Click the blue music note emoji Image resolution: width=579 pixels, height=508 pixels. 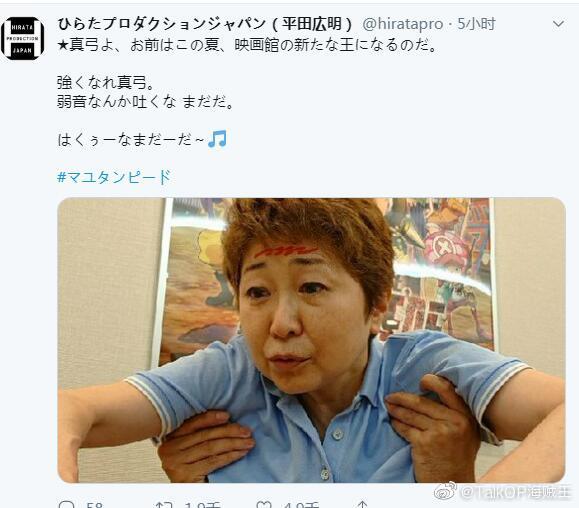pyautogui.click(x=217, y=139)
